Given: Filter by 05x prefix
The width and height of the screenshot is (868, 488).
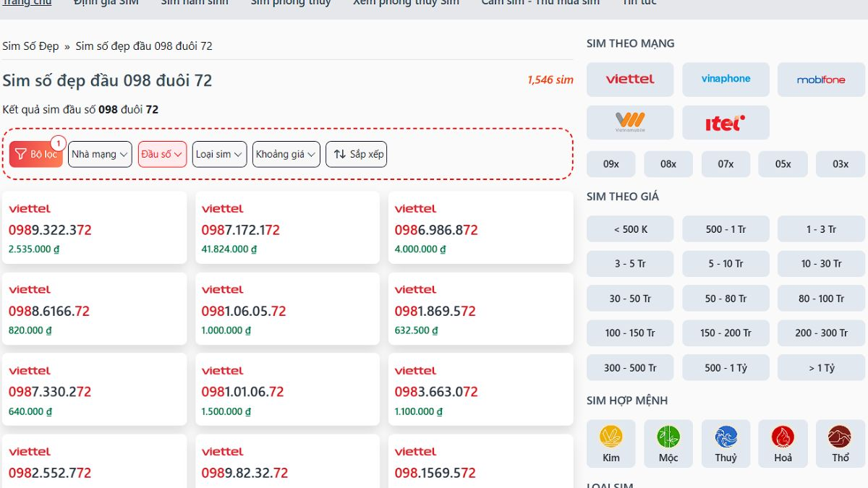Looking at the screenshot, I should pos(783,164).
